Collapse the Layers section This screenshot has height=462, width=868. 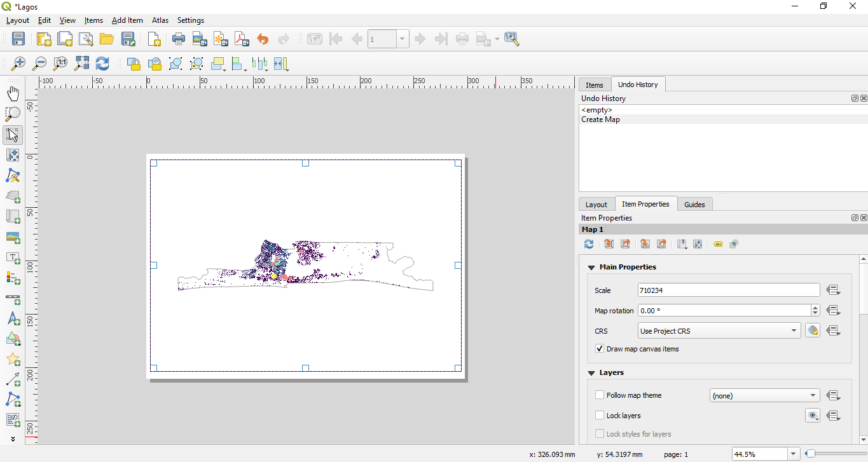(x=591, y=373)
